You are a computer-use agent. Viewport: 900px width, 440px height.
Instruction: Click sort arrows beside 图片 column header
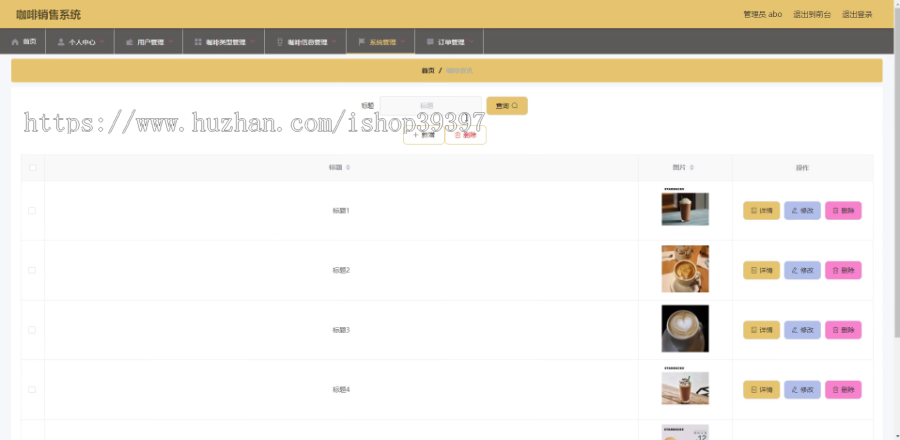point(692,168)
